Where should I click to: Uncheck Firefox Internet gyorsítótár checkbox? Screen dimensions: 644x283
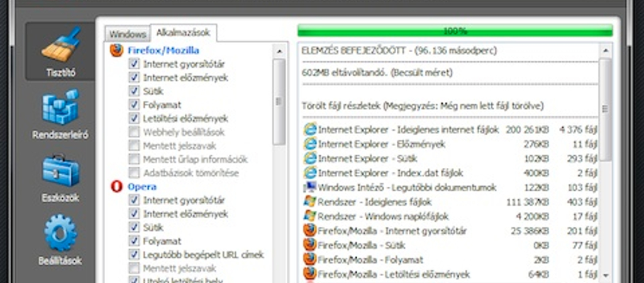[x=134, y=64]
